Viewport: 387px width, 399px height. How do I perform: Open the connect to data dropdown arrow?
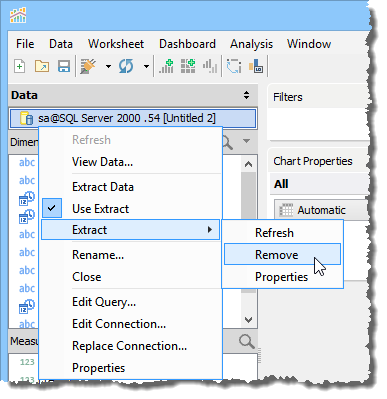(x=108, y=66)
